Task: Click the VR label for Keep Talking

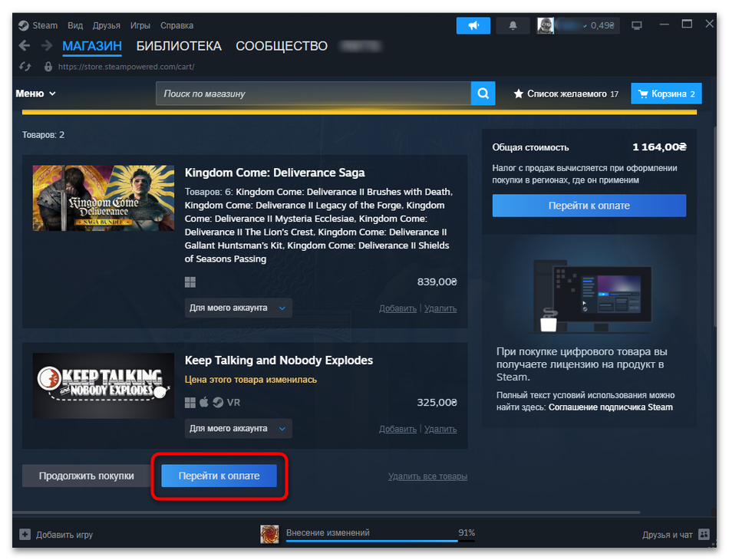Action: (x=233, y=403)
